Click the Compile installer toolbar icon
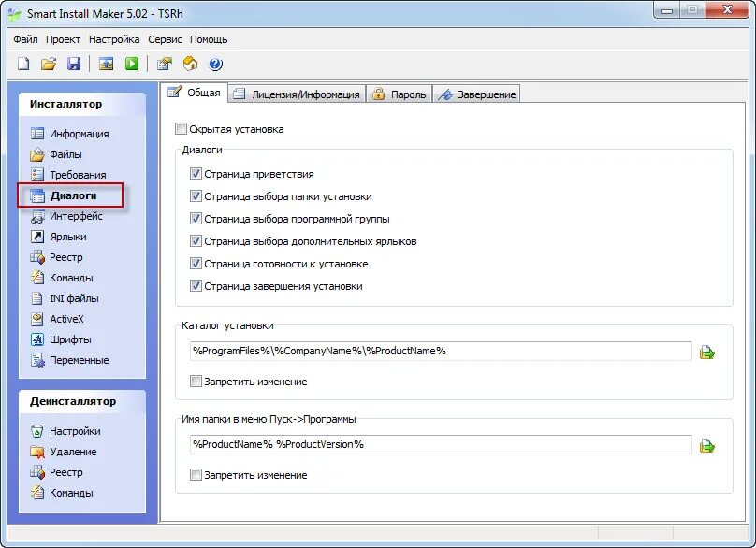The width and height of the screenshot is (756, 548). pyautogui.click(x=106, y=64)
